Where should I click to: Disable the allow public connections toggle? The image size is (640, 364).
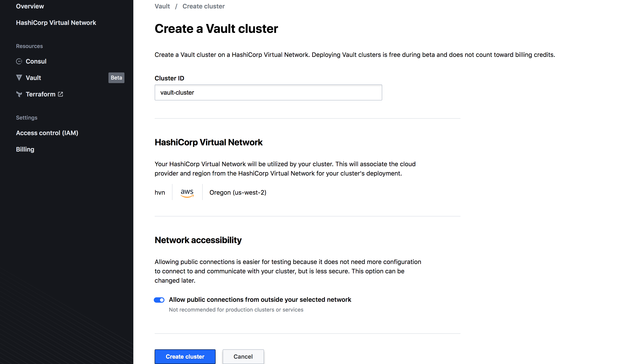(159, 300)
